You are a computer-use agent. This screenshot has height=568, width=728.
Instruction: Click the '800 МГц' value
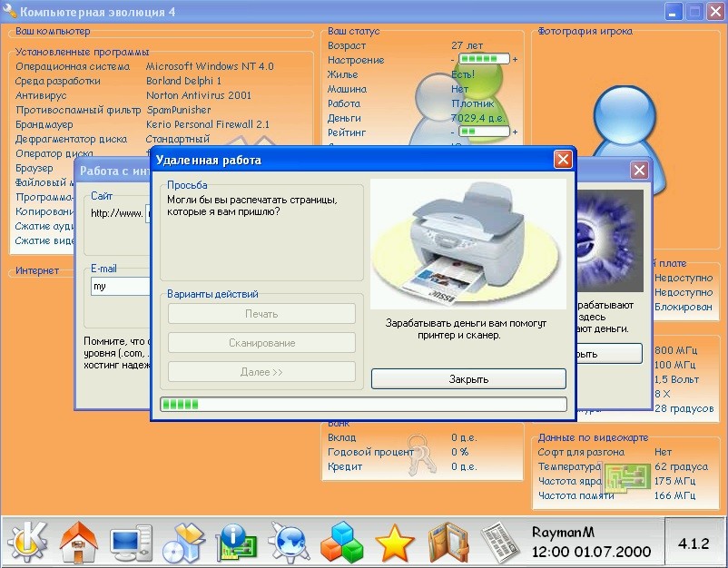pyautogui.click(x=676, y=350)
